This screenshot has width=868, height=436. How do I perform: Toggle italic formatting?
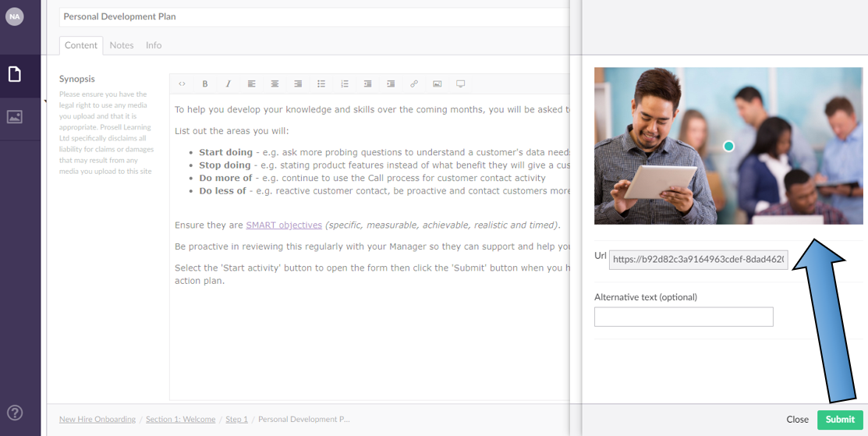228,84
